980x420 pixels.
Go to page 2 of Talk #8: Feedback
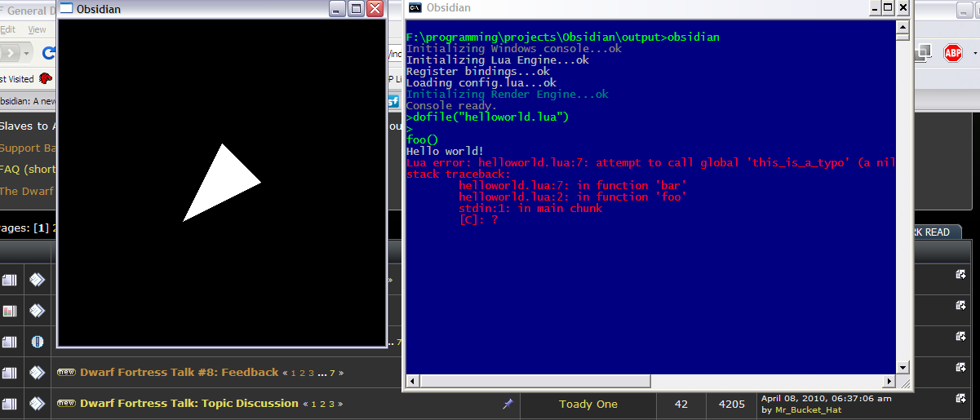click(x=301, y=373)
